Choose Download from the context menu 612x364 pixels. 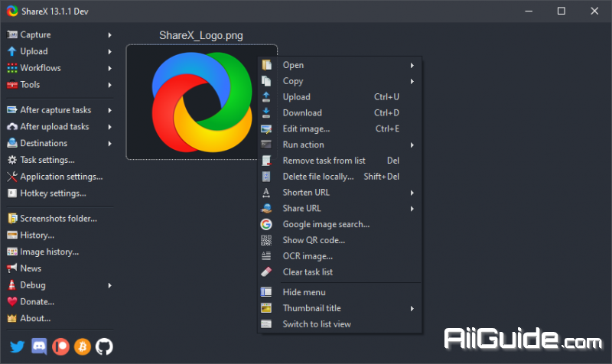pos(340,112)
